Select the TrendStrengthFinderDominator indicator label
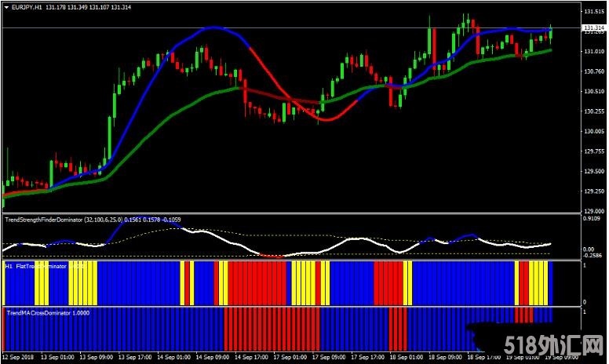This screenshot has width=609, height=364. click(93, 220)
